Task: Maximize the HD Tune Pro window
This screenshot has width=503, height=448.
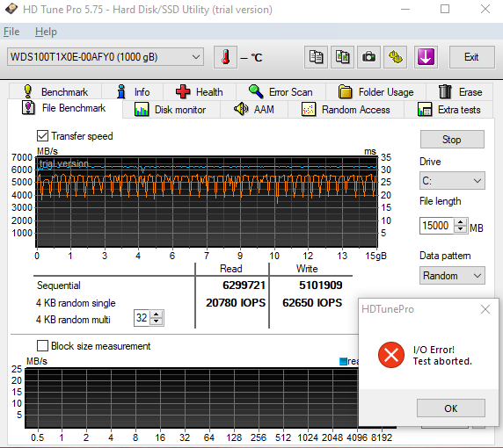Action: 445,10
